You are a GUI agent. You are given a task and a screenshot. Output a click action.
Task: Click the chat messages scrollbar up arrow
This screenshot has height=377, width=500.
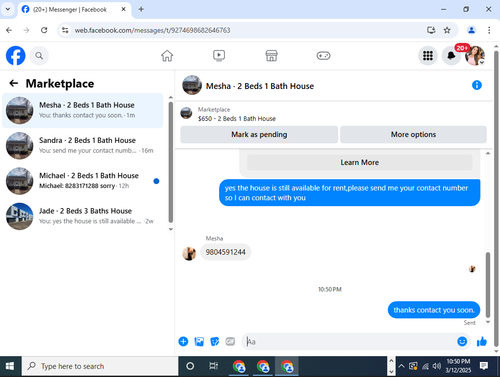tap(488, 153)
